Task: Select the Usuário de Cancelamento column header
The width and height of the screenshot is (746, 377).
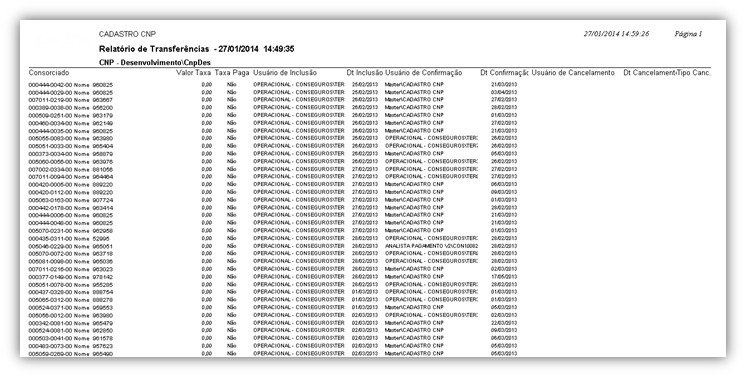Action: pyautogui.click(x=573, y=73)
